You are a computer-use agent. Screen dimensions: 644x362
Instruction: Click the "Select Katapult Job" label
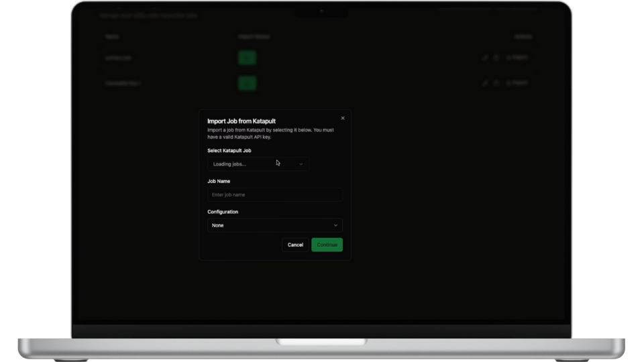(229, 151)
